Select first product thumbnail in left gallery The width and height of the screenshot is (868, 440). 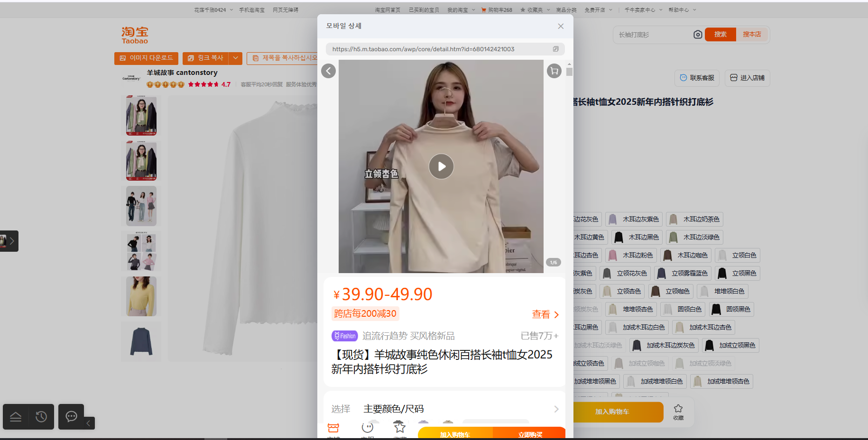coord(141,116)
